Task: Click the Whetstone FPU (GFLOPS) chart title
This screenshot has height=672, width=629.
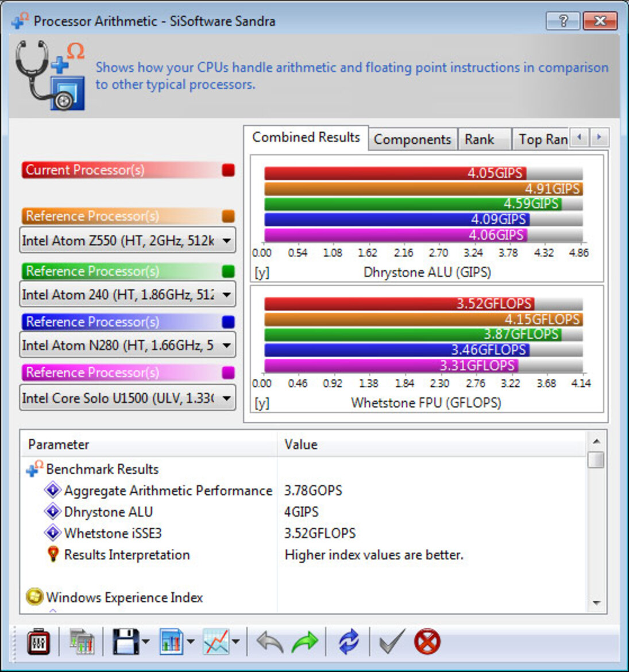Action: 426,403
